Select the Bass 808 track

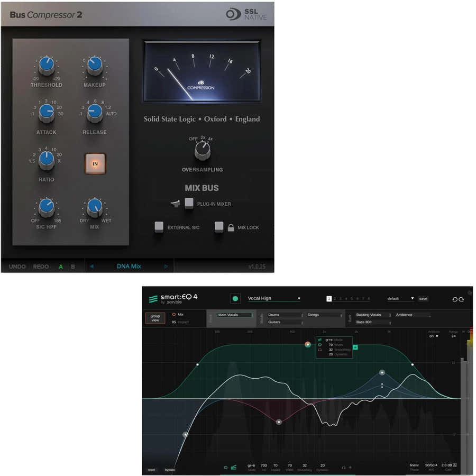coord(373,322)
